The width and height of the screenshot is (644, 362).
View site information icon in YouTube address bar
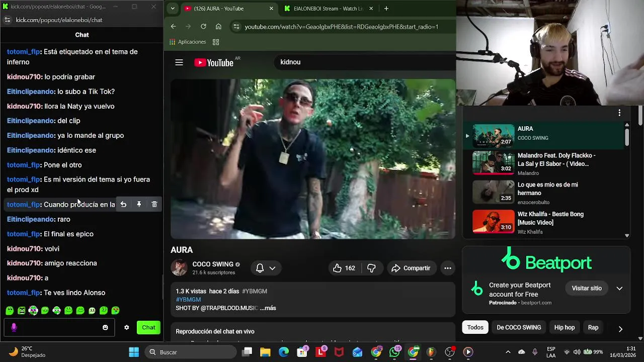click(x=236, y=27)
